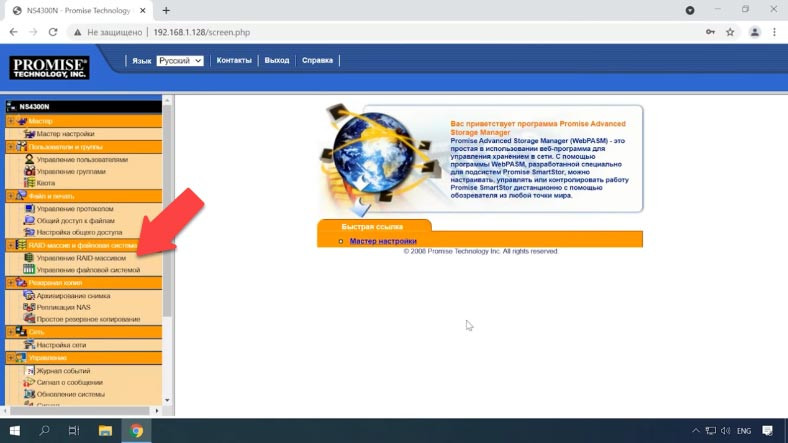Open the Язык language dropdown

click(x=180, y=60)
